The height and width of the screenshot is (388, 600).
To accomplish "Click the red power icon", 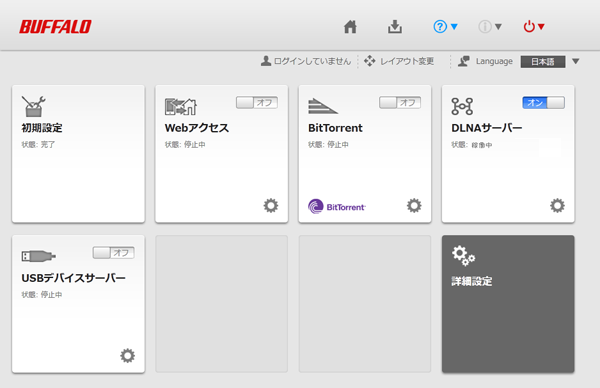I will [x=529, y=27].
